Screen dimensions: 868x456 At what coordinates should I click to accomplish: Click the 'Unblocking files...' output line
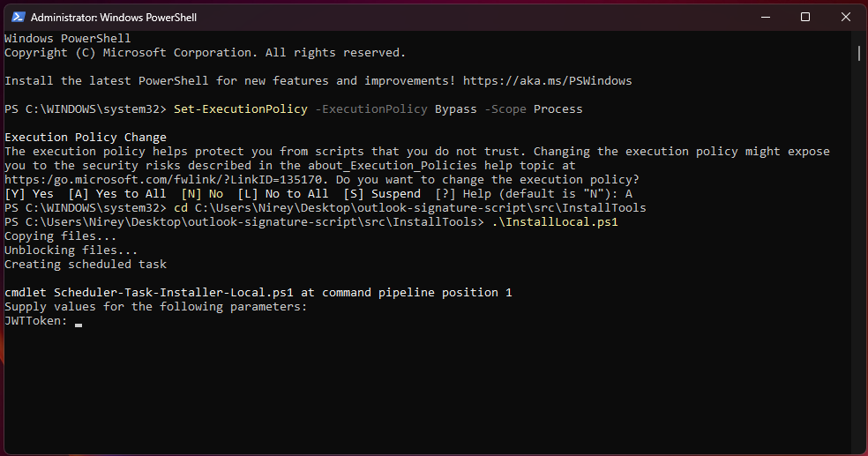[71, 250]
